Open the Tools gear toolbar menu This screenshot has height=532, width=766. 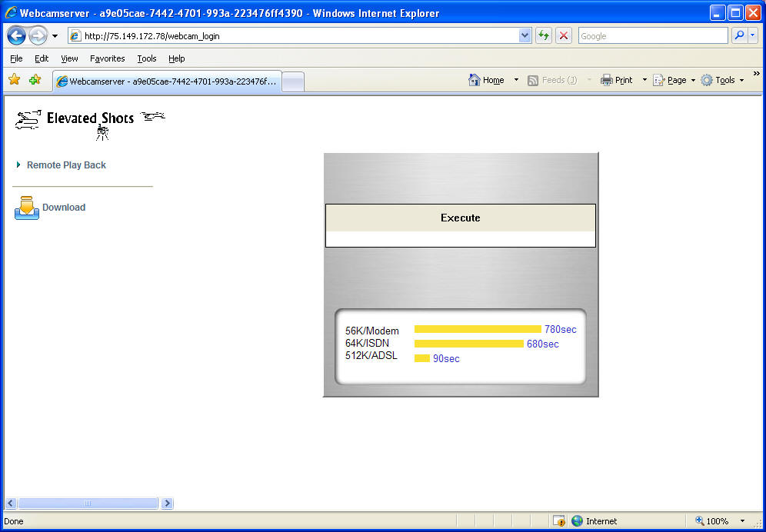pos(722,80)
